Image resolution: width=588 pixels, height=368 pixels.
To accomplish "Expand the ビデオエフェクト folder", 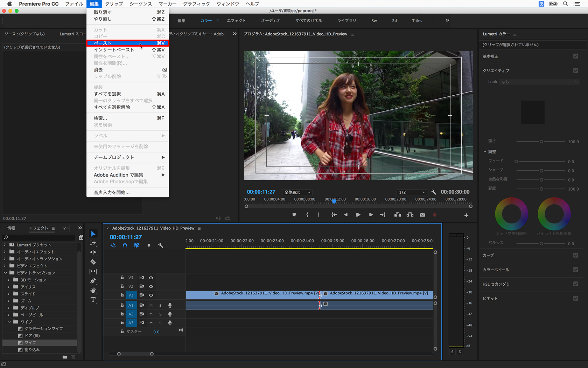I will 5,266.
